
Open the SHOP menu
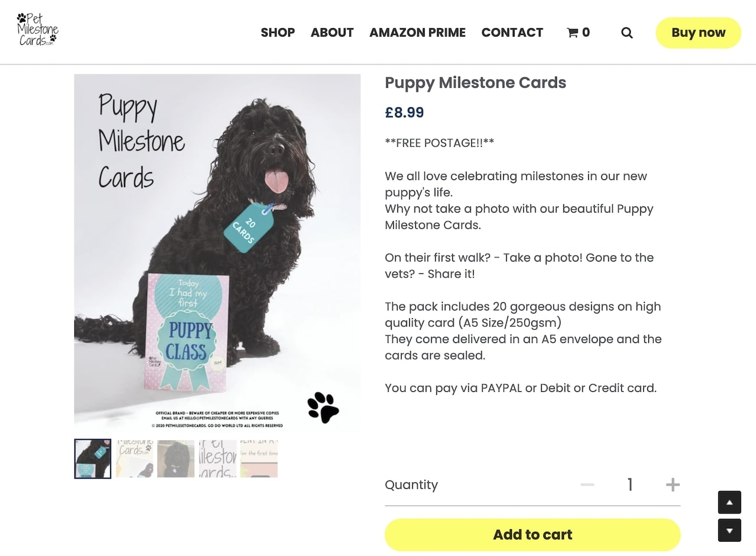click(x=278, y=32)
